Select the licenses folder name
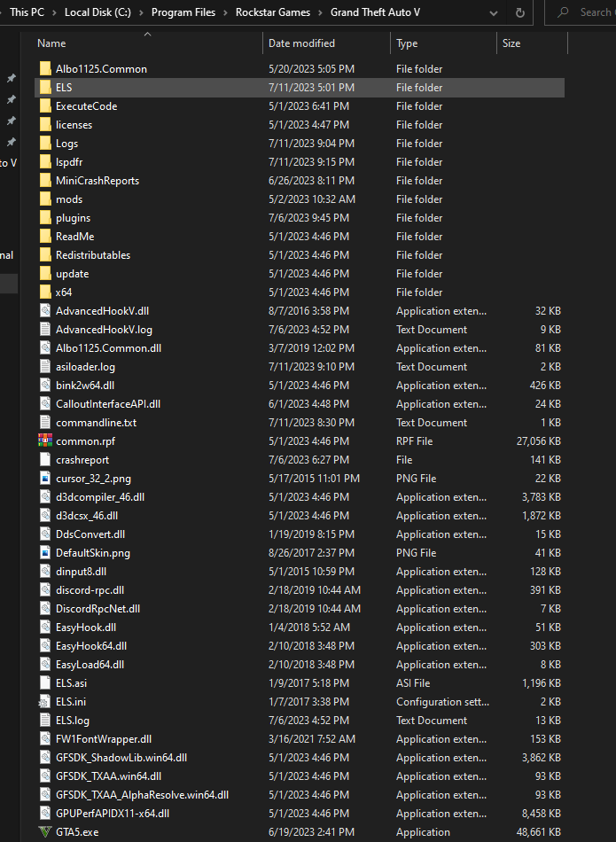 coord(74,125)
